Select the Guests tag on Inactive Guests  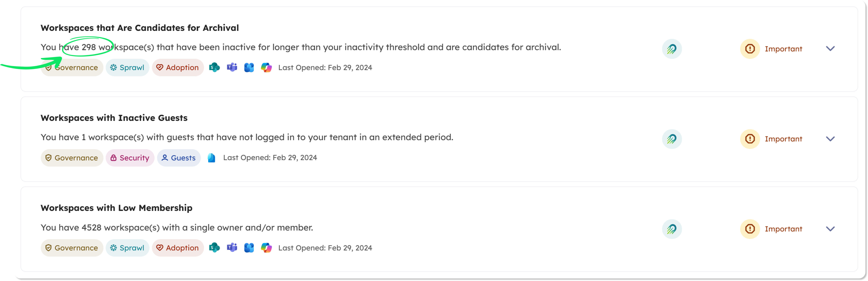[179, 158]
